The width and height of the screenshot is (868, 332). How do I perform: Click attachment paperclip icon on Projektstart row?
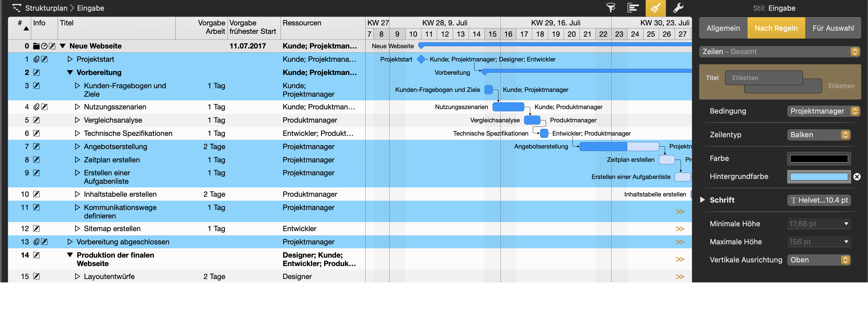pyautogui.click(x=36, y=59)
